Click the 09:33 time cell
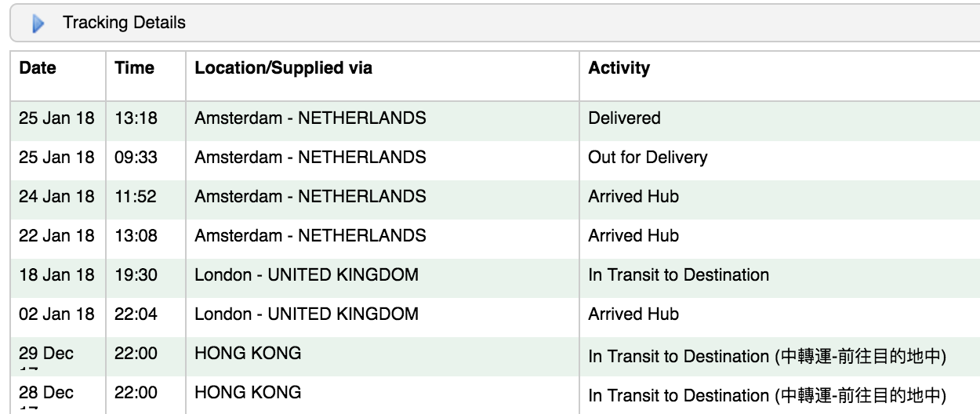Screen dimensions: 980x414 [x=136, y=158]
